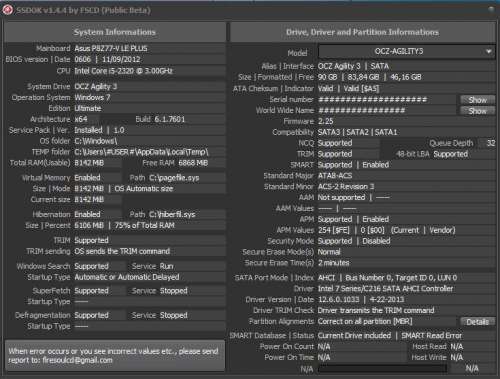Click the AAM Not supported value
The width and height of the screenshot is (500, 379).
[x=341, y=198]
